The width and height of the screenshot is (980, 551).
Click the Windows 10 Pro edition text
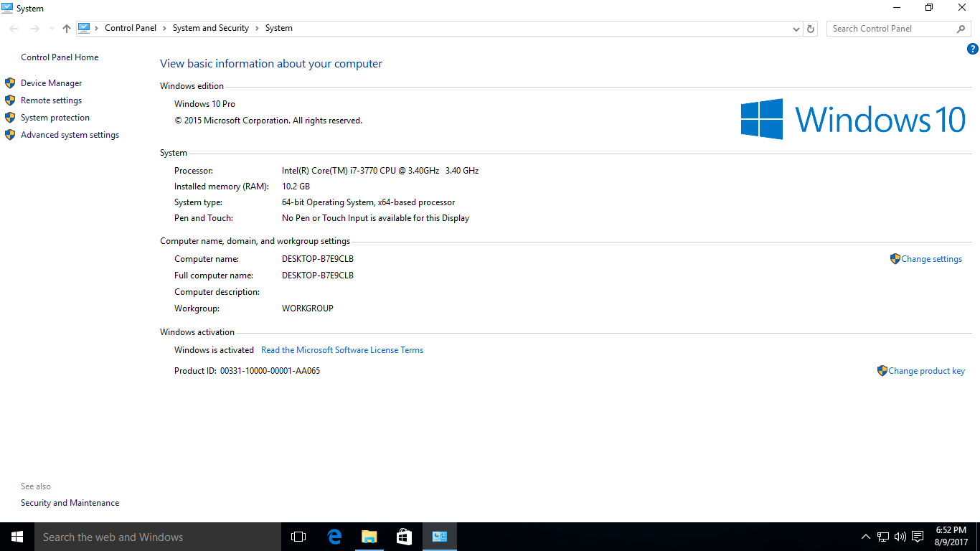coord(204,104)
